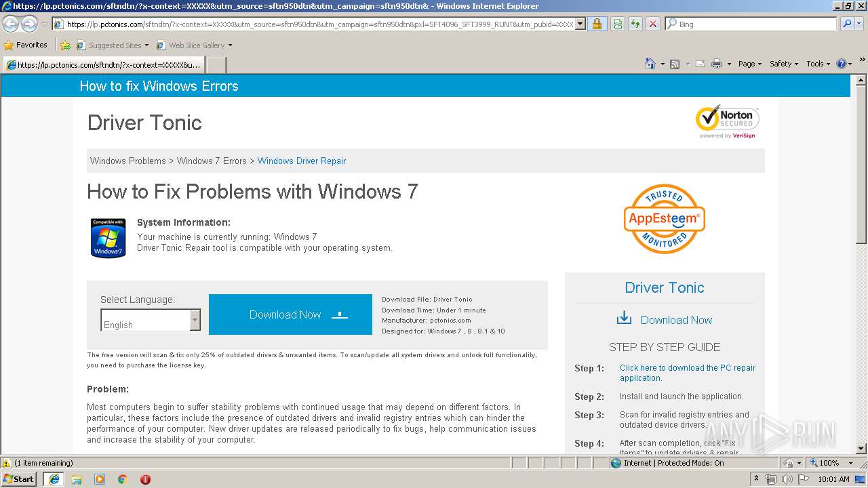Click into the Bing search box
Screen dimensions: 868x488
[x=751, y=24]
